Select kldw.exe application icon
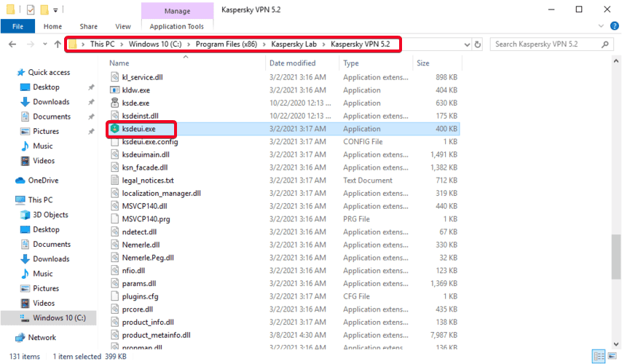 [114, 90]
